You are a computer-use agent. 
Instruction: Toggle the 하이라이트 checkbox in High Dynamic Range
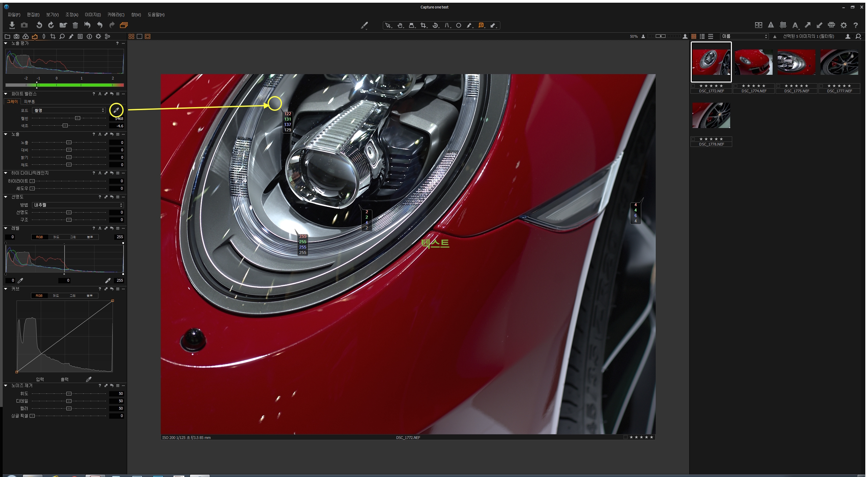coord(32,181)
